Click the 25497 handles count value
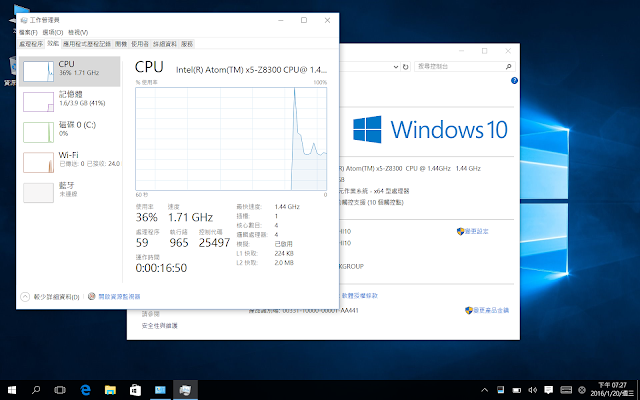 point(214,243)
